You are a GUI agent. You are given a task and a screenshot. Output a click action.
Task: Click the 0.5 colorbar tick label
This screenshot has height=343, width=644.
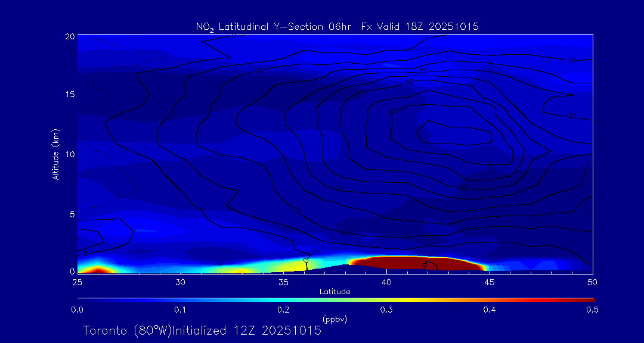tap(593, 310)
